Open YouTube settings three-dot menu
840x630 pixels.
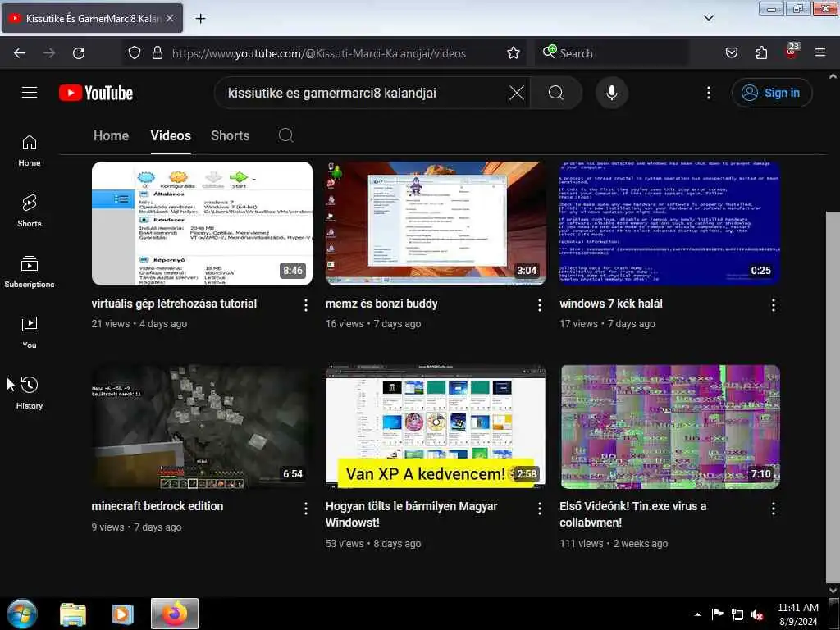708,93
